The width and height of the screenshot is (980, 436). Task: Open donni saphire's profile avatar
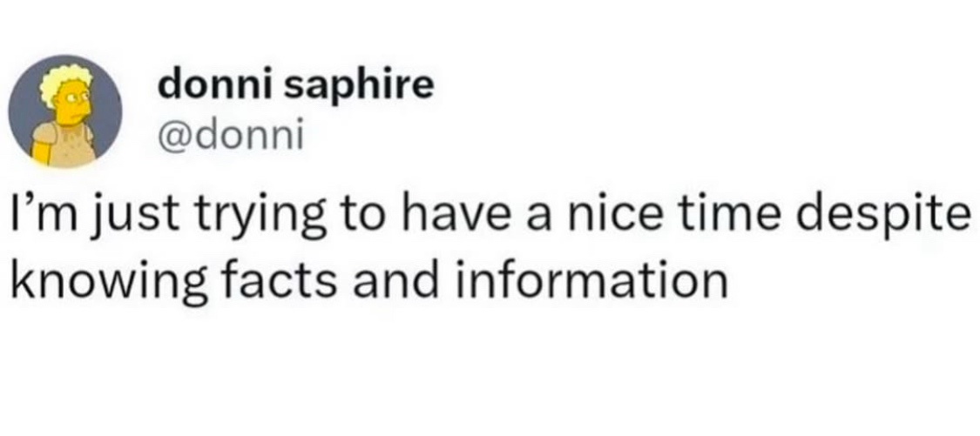[x=65, y=111]
